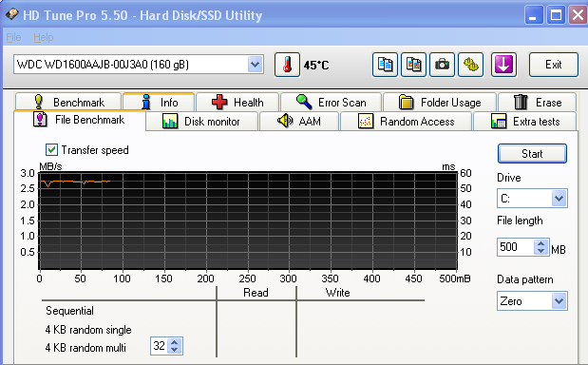Expand the Data pattern Zero dropdown

(560, 301)
